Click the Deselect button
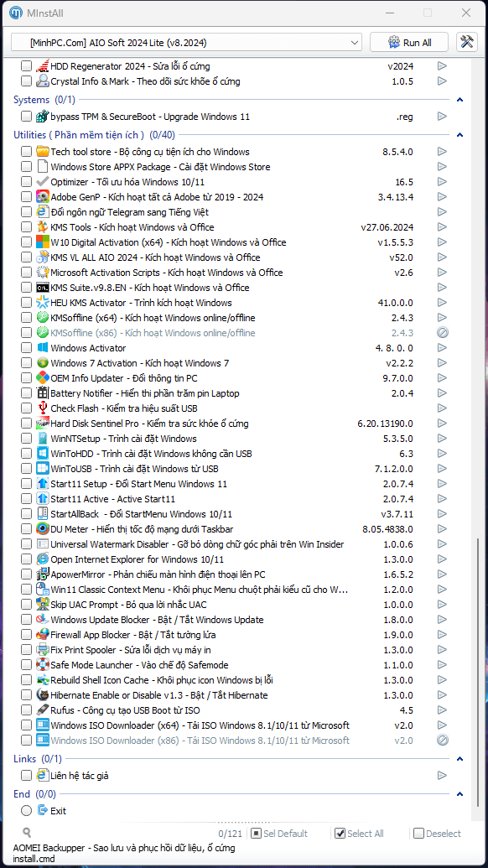 [438, 833]
